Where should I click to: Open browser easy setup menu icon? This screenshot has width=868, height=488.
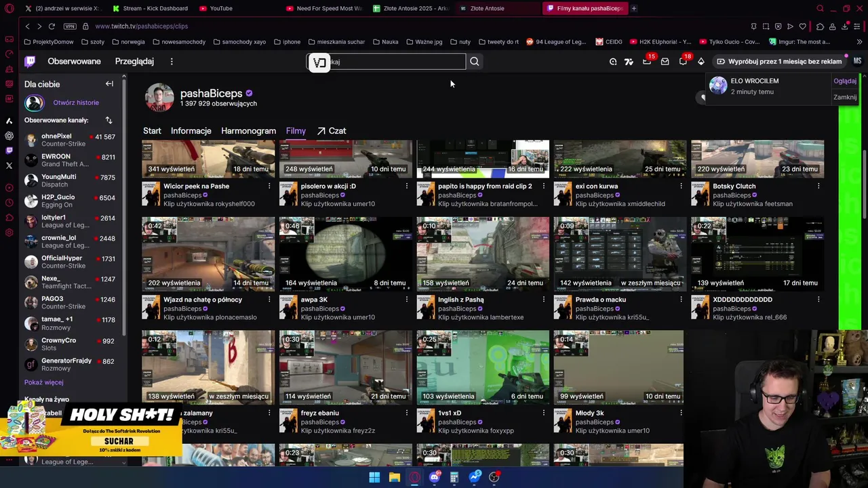[x=858, y=26]
